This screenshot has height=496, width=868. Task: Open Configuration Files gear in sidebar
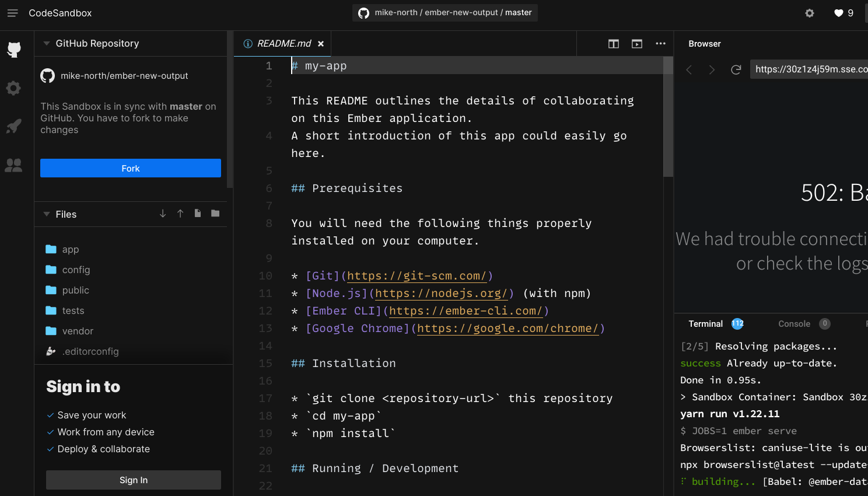[x=14, y=88]
